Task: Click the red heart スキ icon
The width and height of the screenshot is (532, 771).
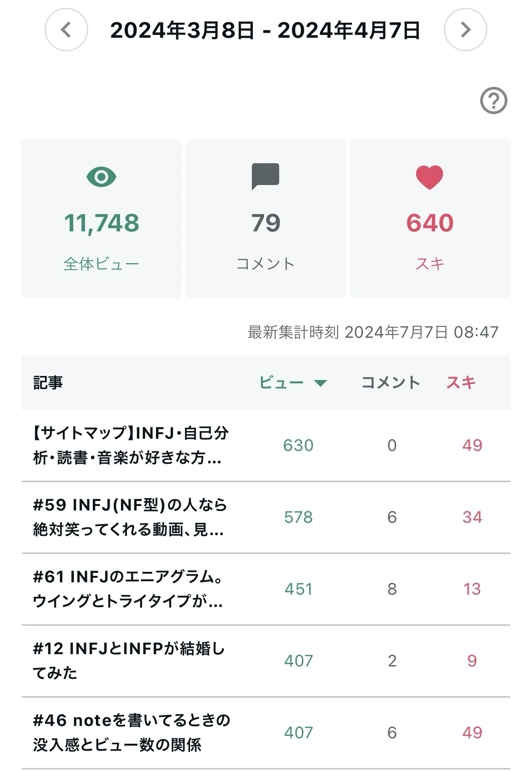Action: [430, 177]
